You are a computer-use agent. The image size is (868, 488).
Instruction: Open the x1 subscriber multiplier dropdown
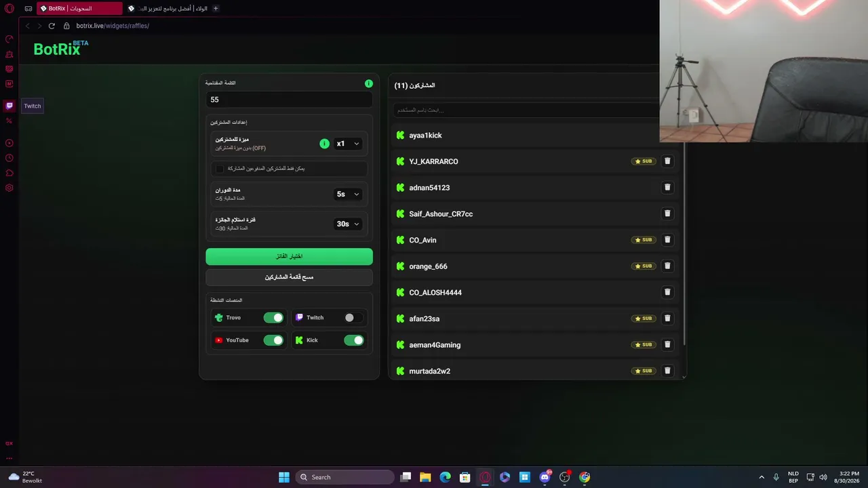click(348, 144)
